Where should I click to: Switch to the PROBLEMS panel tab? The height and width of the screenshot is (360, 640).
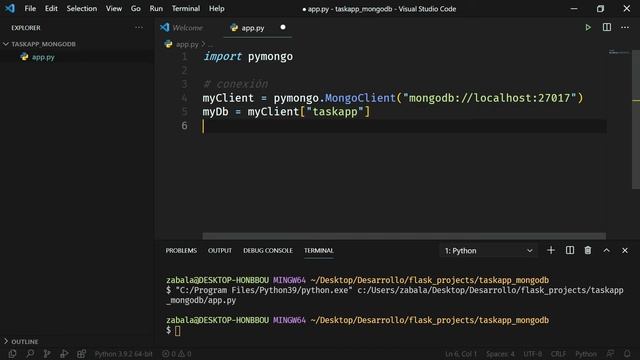click(x=181, y=250)
